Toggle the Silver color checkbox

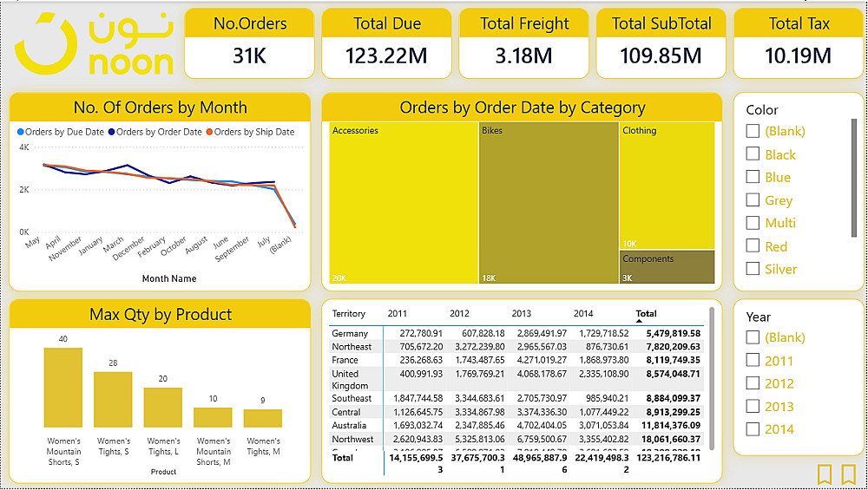[753, 269]
